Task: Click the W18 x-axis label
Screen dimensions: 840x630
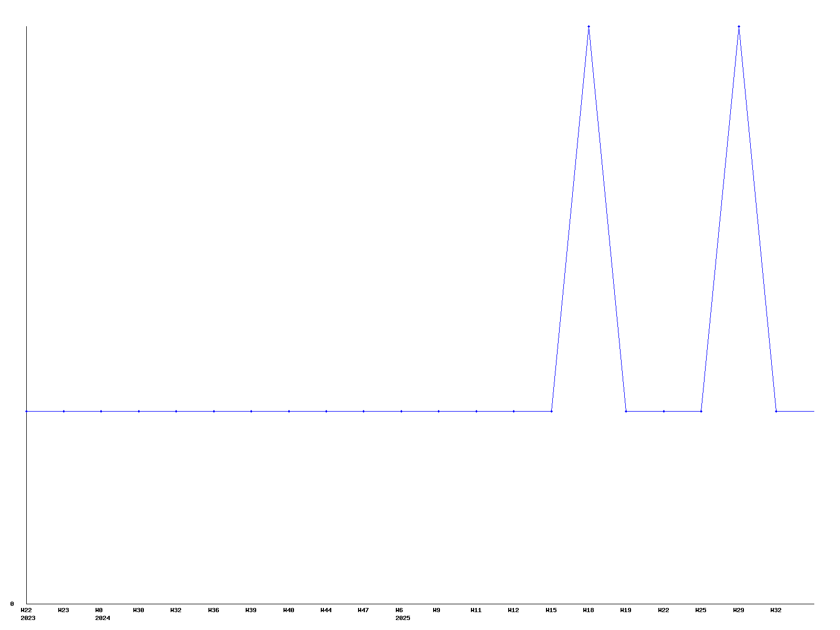Action: click(589, 610)
